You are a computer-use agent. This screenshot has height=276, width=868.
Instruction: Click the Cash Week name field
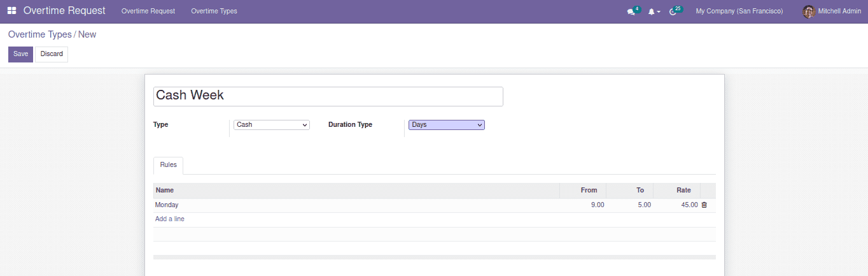(328, 96)
